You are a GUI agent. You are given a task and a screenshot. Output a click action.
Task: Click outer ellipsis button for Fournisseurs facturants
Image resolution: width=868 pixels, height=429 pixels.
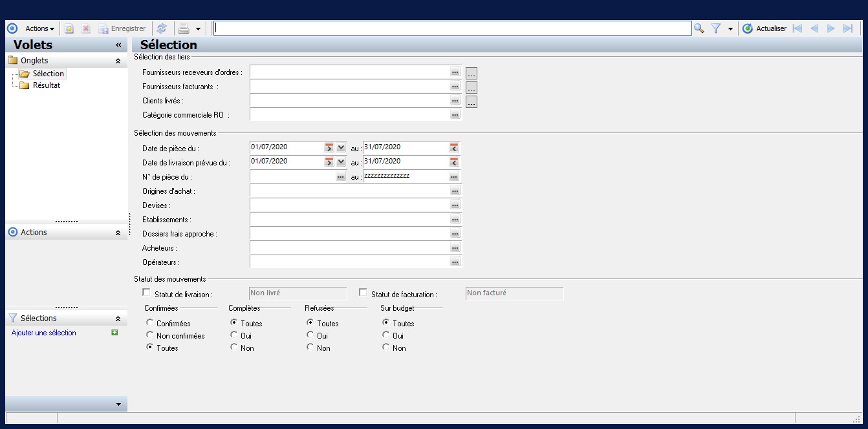coord(472,87)
